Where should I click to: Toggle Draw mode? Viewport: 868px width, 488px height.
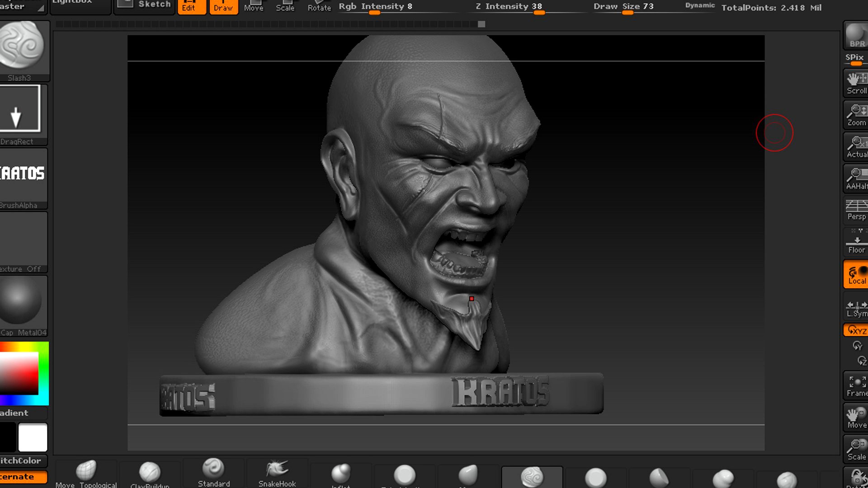pos(223,6)
